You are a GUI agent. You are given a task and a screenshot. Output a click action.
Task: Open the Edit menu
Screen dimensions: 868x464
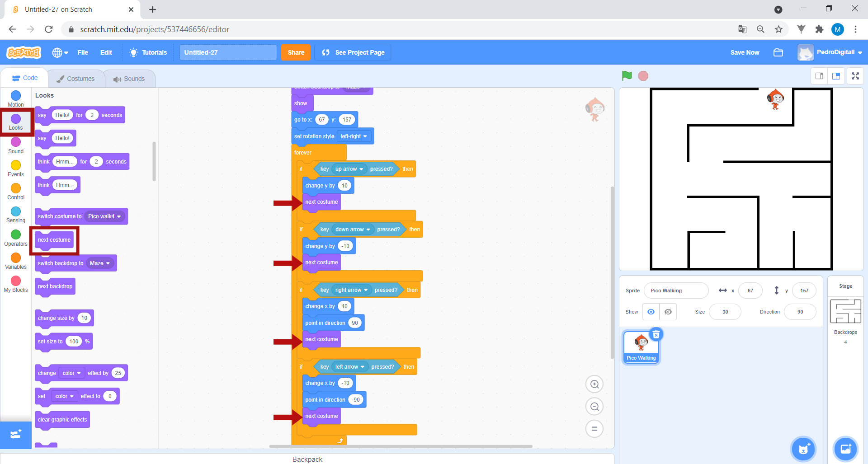coord(106,52)
